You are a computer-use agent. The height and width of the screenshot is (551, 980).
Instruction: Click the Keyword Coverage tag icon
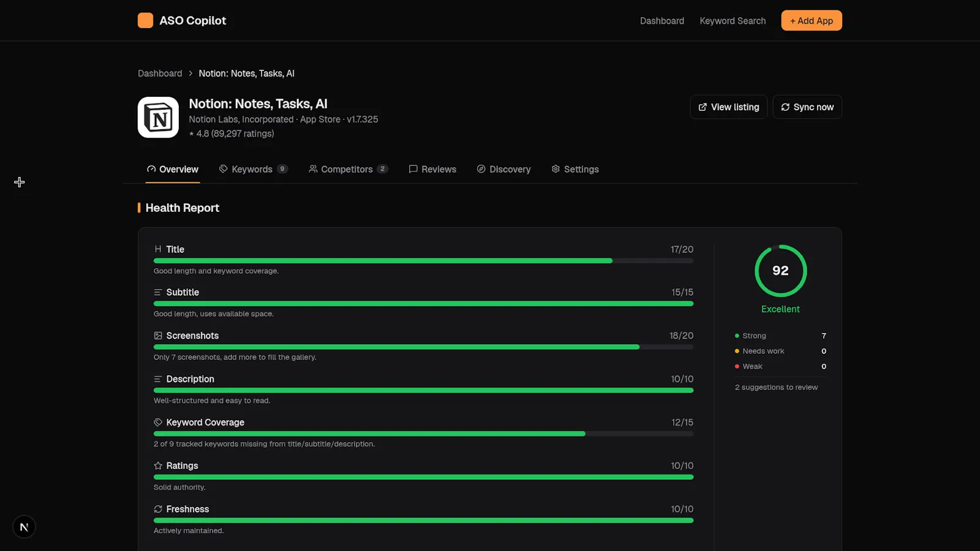(158, 422)
